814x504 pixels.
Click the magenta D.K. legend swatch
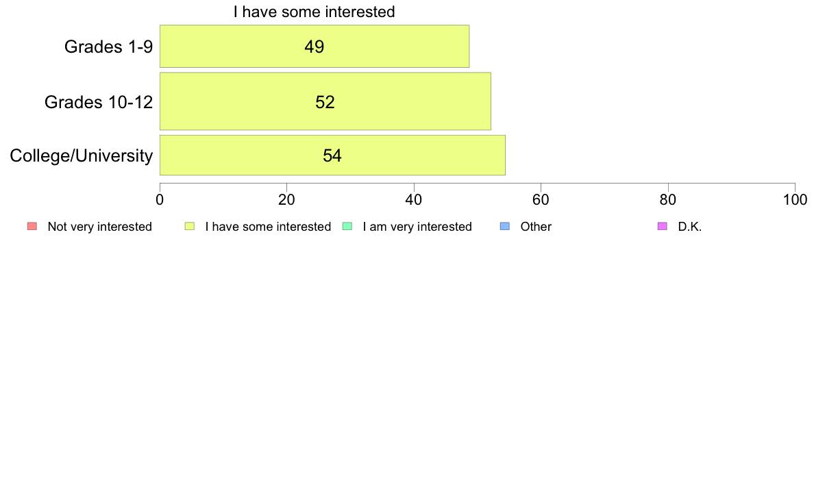tap(663, 226)
